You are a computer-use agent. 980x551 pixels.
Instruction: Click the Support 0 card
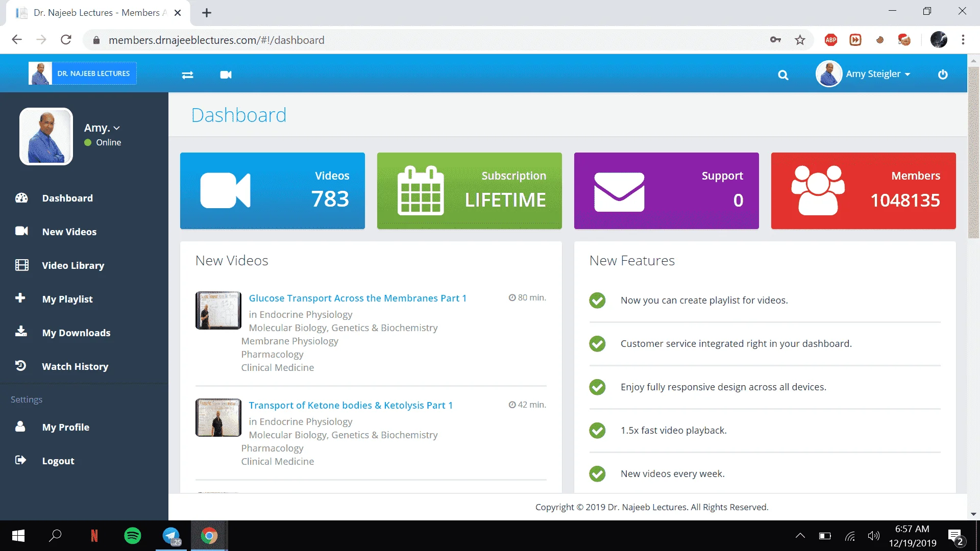click(x=667, y=191)
